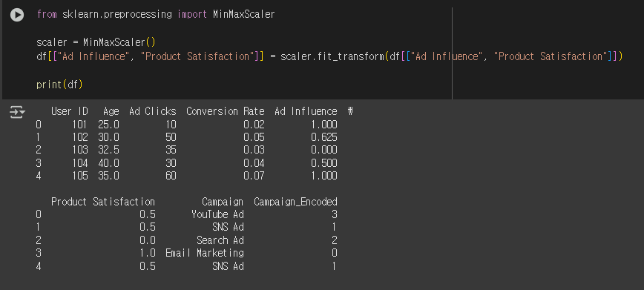
Task: Click Ad Influence value 0.000
Action: click(x=324, y=150)
